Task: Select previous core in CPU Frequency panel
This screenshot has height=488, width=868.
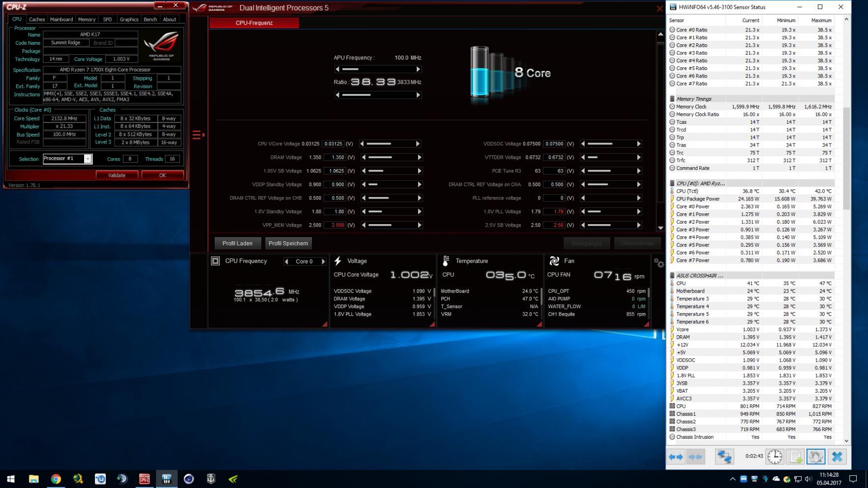Action: (x=287, y=261)
